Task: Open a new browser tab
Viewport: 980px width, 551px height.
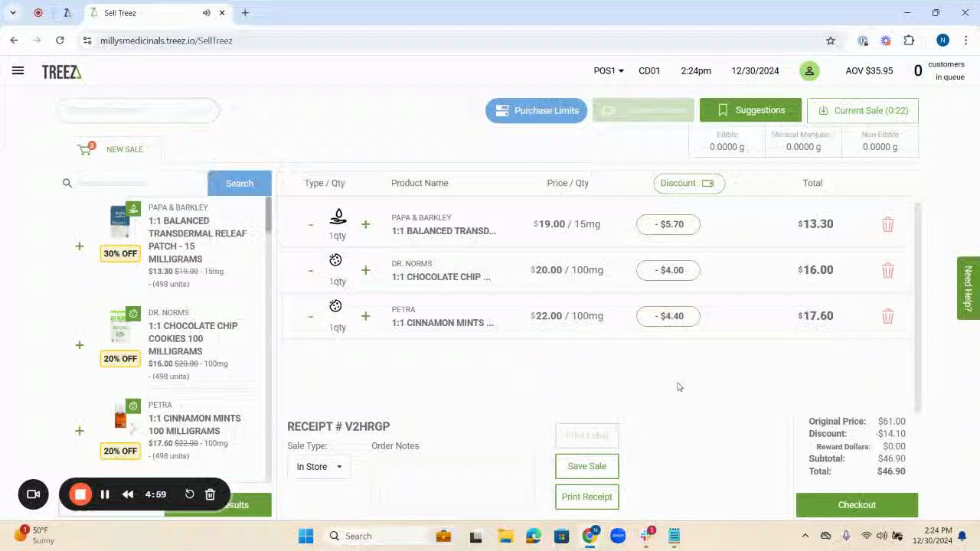Action: 245,13
